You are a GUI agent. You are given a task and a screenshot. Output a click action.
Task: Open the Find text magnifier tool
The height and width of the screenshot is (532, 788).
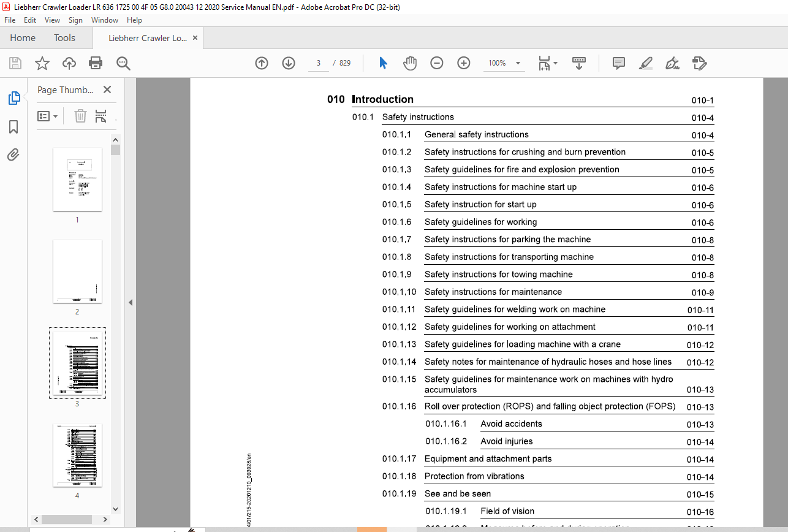tap(123, 63)
